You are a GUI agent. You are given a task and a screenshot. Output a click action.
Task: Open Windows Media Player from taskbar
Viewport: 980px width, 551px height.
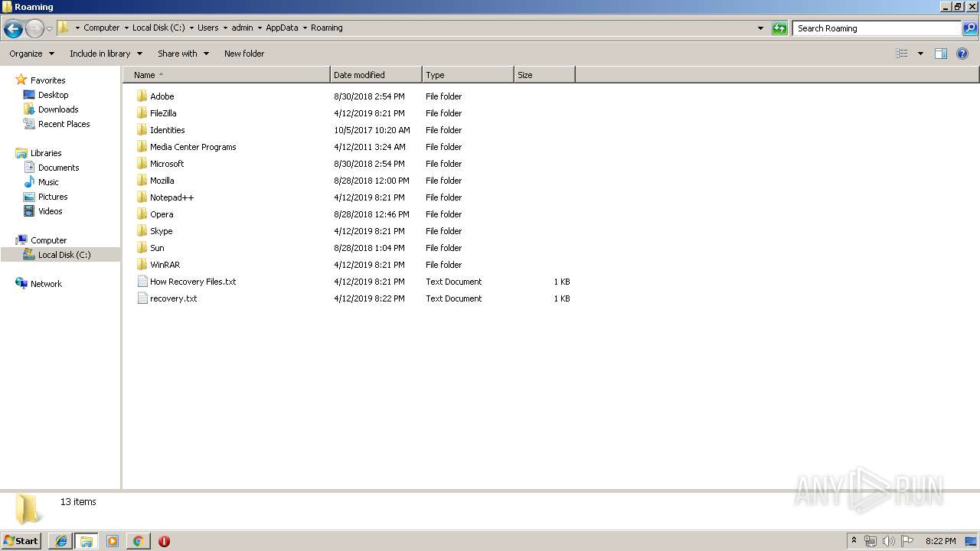click(x=113, y=541)
